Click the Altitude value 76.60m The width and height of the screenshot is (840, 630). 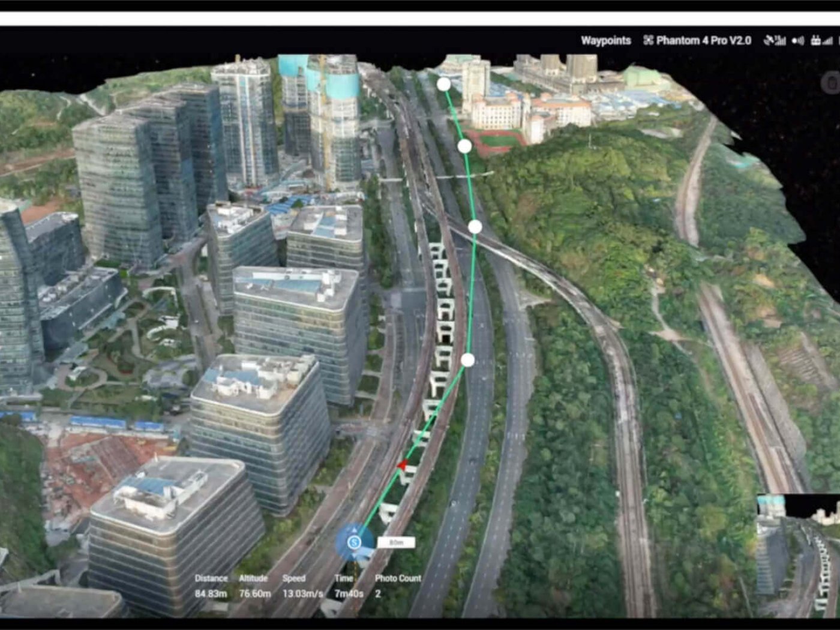point(254,593)
